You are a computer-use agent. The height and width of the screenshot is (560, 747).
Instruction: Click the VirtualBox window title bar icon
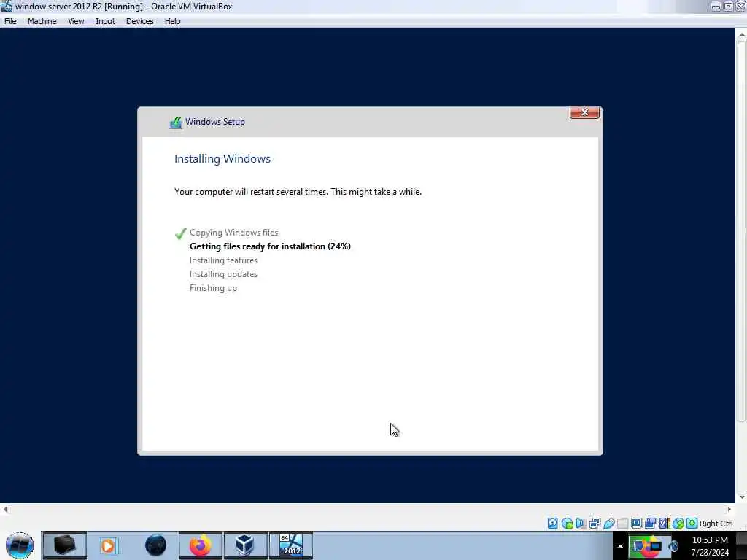[x=6, y=6]
